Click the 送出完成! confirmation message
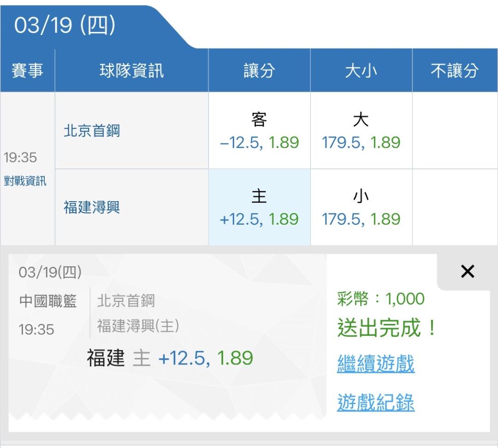Viewport: 498px width, 448px height. 386,329
